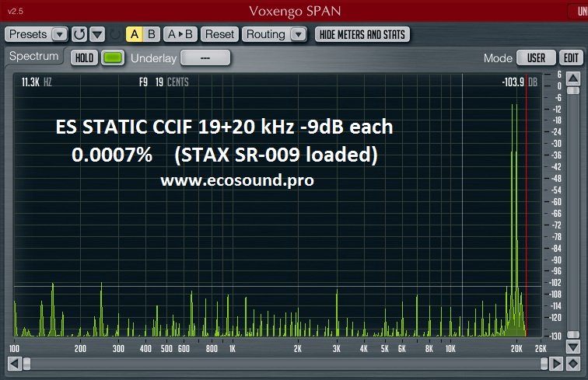Click the horizontal frequency scrollbar track

285,364
